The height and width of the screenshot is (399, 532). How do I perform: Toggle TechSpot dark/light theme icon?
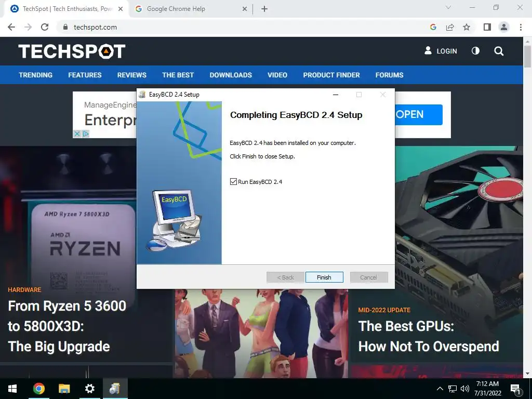coord(476,51)
